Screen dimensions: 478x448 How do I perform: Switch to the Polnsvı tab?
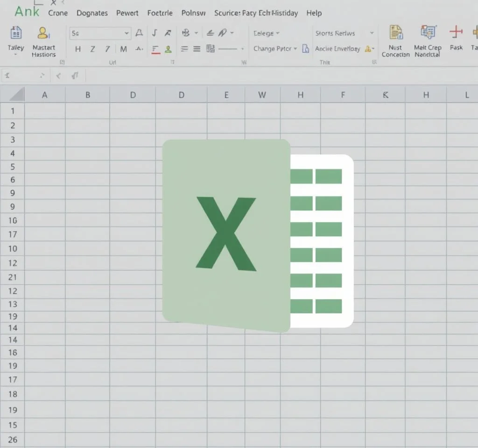pyautogui.click(x=193, y=13)
